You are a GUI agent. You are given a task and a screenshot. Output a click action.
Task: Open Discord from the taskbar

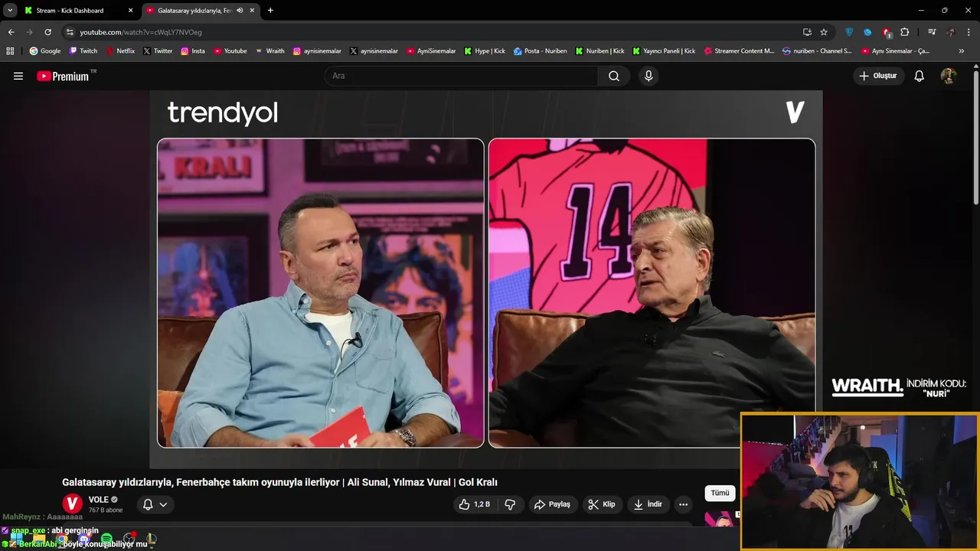tap(84, 540)
